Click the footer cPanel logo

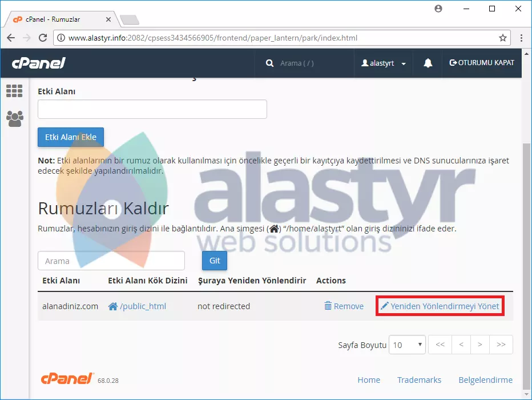coord(67,379)
